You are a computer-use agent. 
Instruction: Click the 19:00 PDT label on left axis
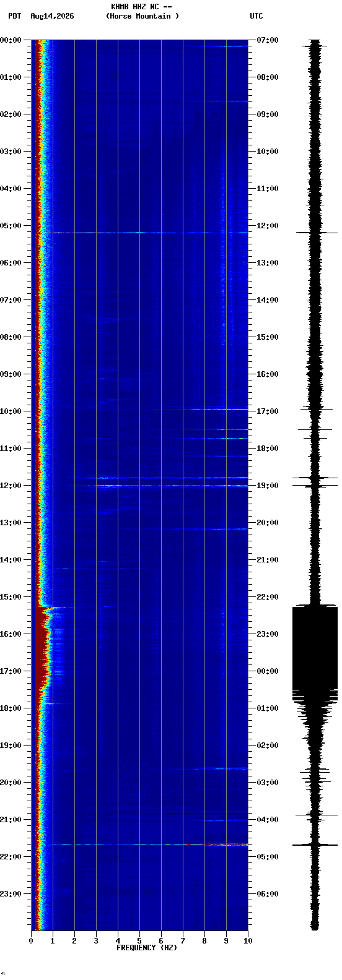pos(11,746)
